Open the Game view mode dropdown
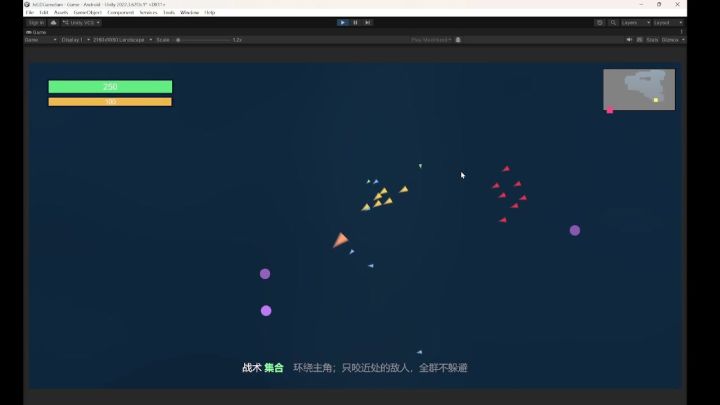Screen dimensions: 720x405 pyautogui.click(x=40, y=40)
